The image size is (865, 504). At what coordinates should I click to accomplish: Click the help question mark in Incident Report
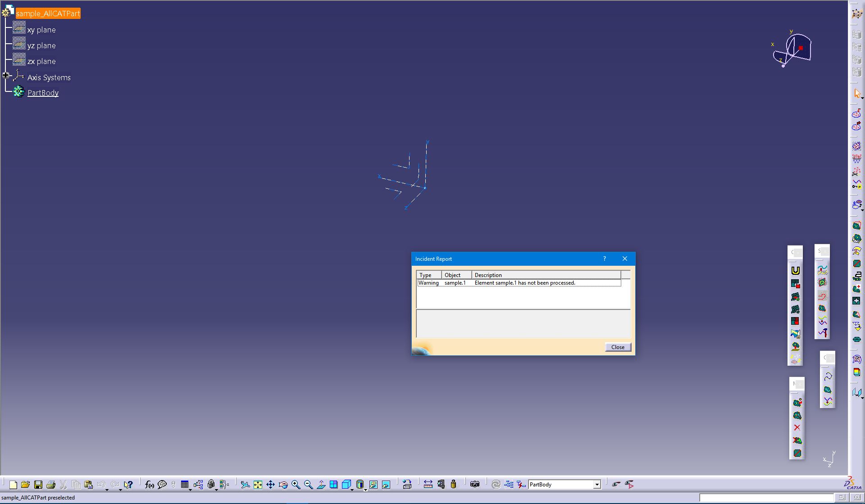[605, 259]
